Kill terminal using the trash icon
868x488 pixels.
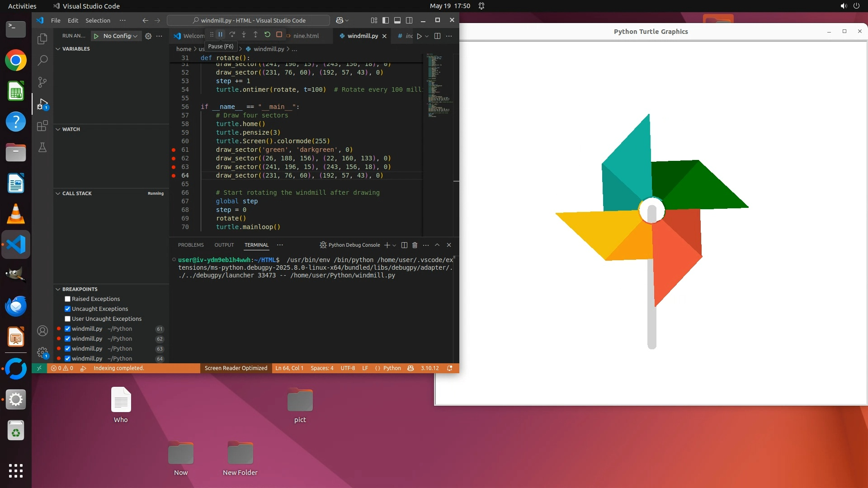click(415, 245)
